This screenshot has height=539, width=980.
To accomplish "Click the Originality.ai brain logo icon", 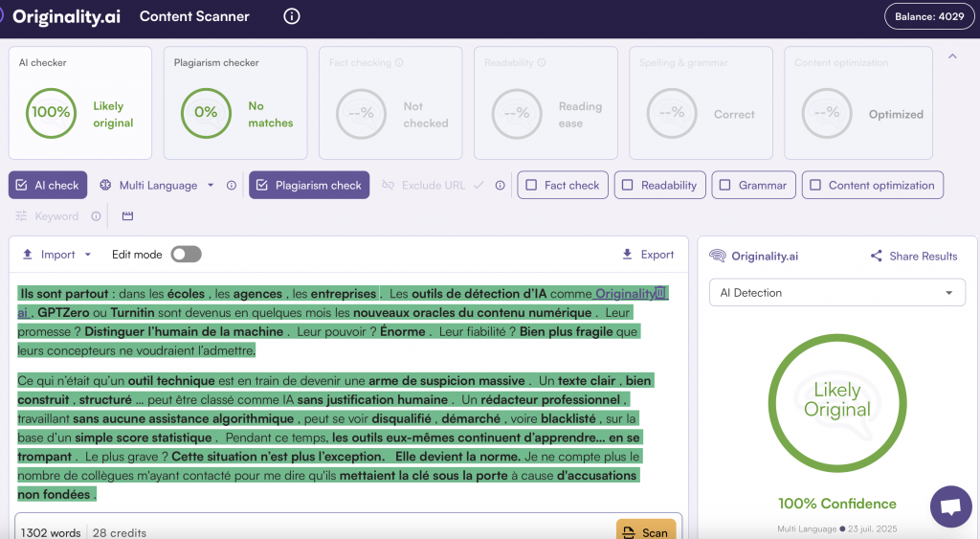I will (x=718, y=255).
